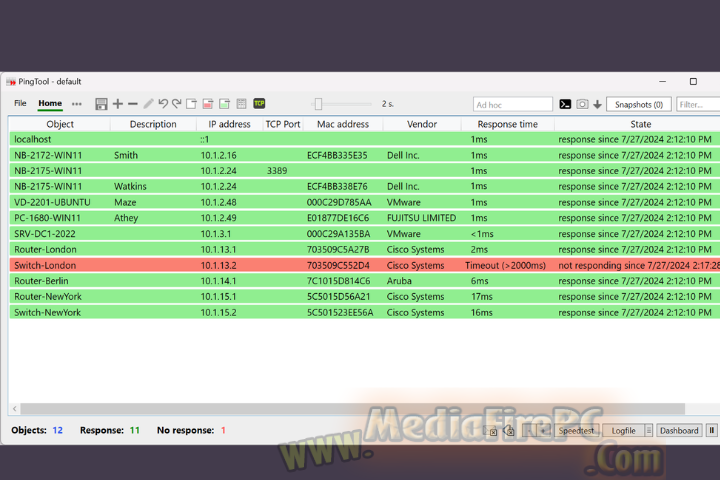Click the MAC address ECF4BB335E35
Screen dimensions: 720x480
coord(337,155)
